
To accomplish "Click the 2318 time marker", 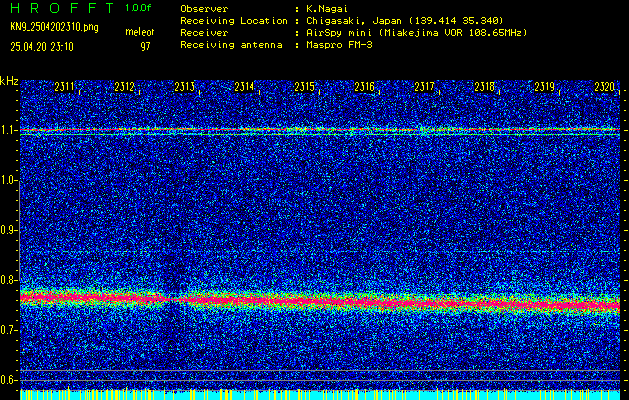I will click(484, 87).
